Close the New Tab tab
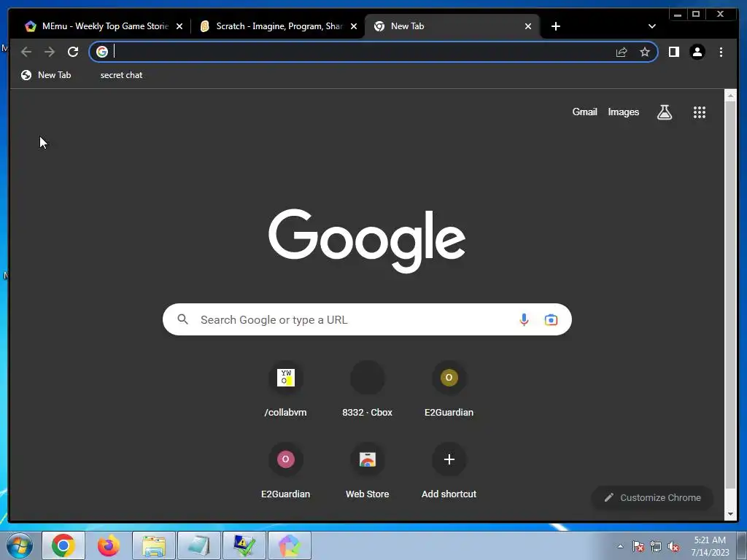Screen dimensions: 747x560 (x=528, y=26)
